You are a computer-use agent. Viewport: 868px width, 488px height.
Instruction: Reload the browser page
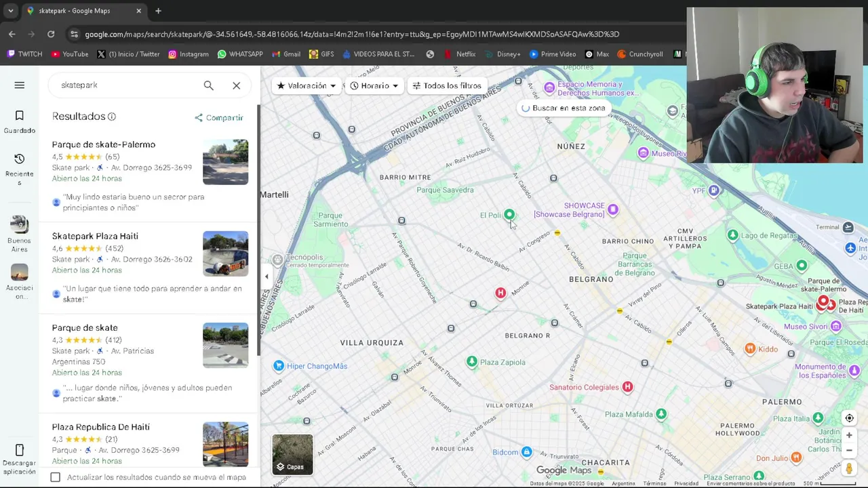pos(51,34)
